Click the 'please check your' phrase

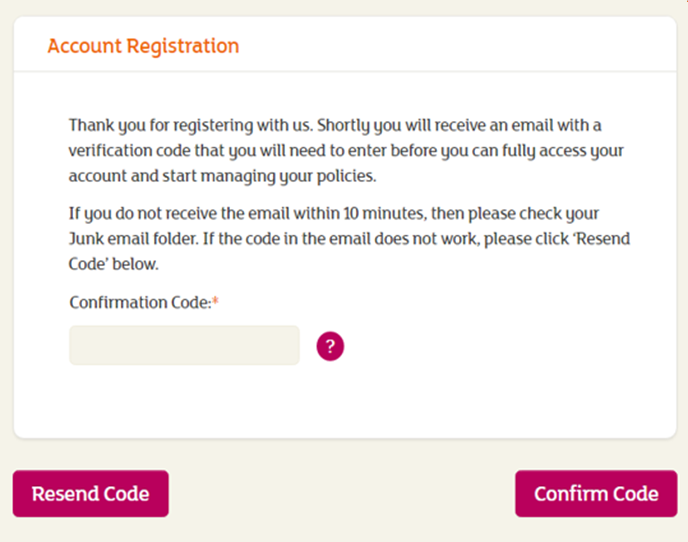pos(534,213)
